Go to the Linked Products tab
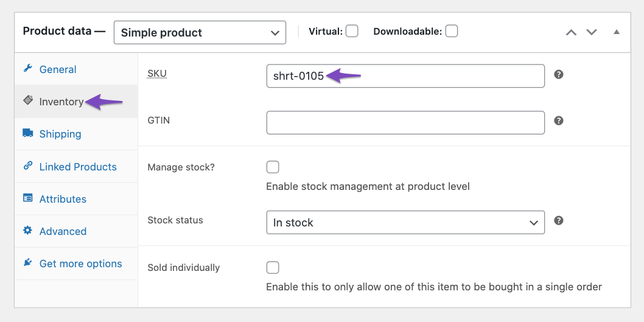The image size is (644, 322). point(77,166)
